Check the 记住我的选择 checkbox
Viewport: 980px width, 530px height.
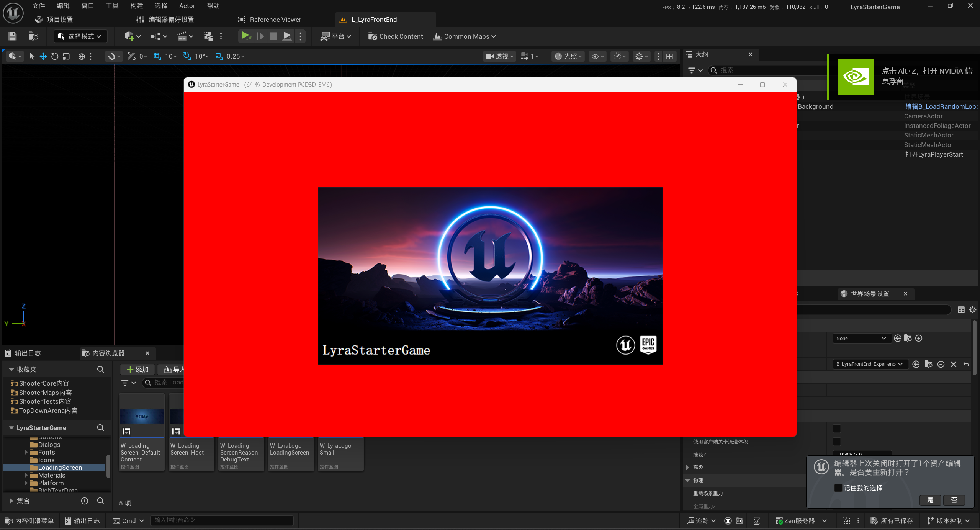tap(838, 488)
